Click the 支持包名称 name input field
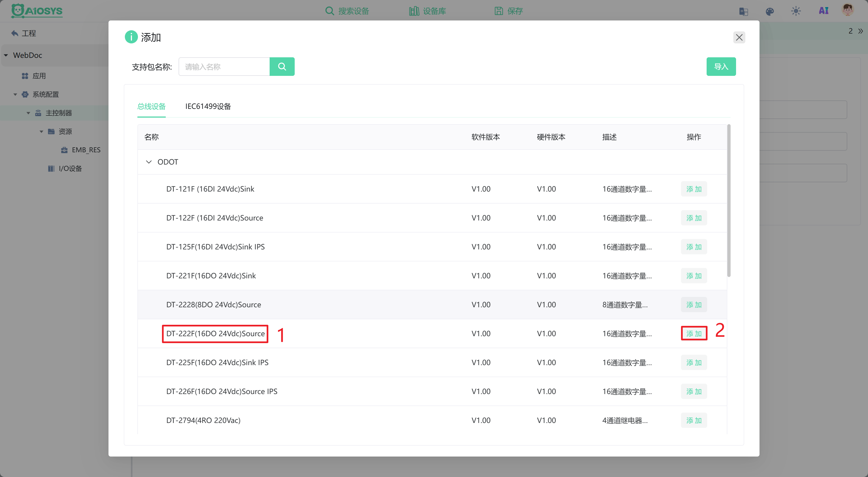Screen dimensions: 868x477 click(224, 67)
